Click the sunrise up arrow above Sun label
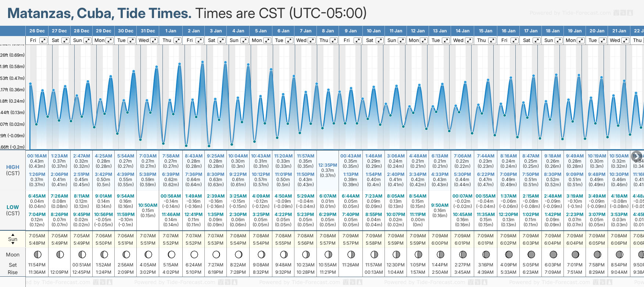The height and width of the screenshot is (287, 644). (13, 234)
